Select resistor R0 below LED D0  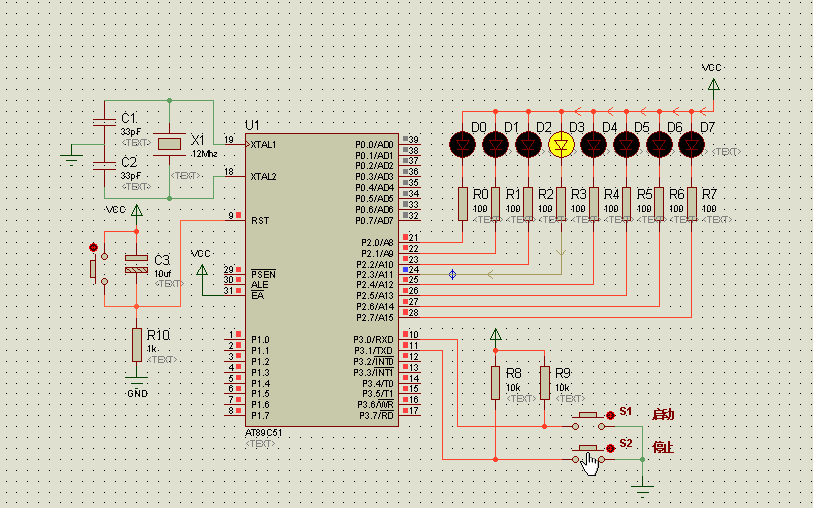(462, 204)
